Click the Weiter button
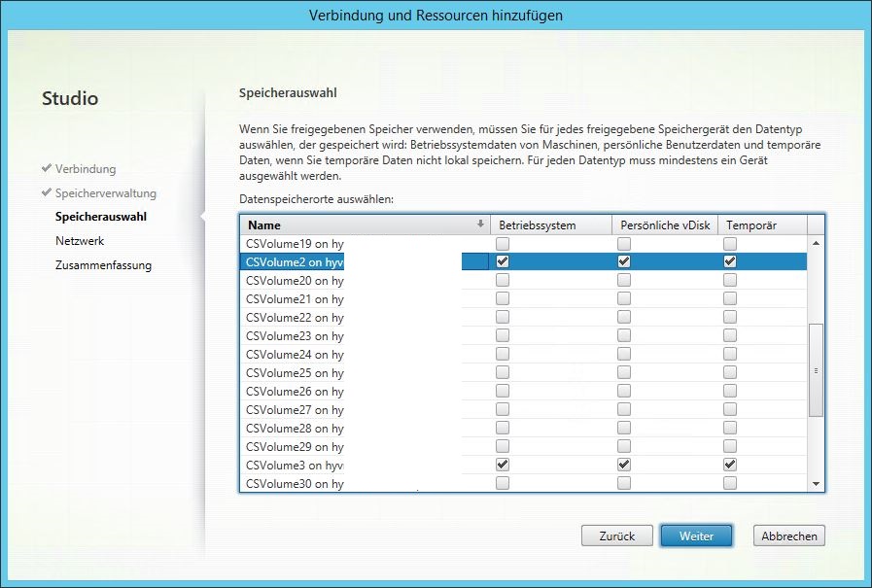 pyautogui.click(x=696, y=536)
